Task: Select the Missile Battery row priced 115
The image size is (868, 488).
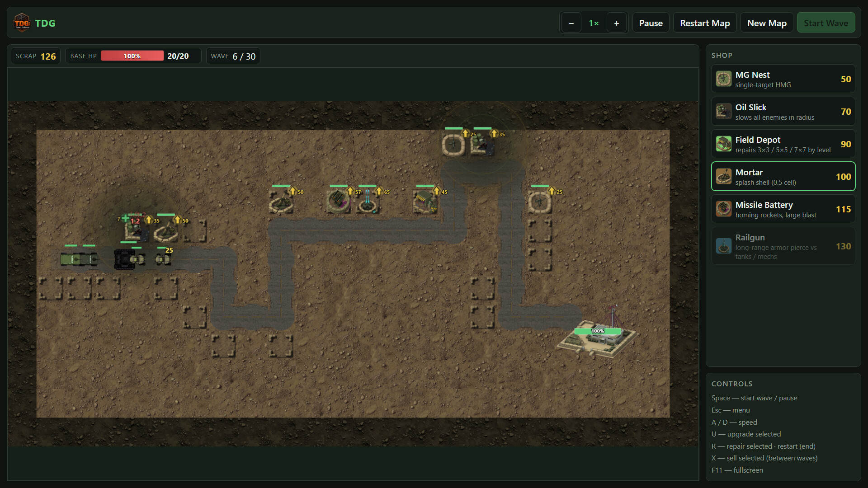Action: [783, 209]
